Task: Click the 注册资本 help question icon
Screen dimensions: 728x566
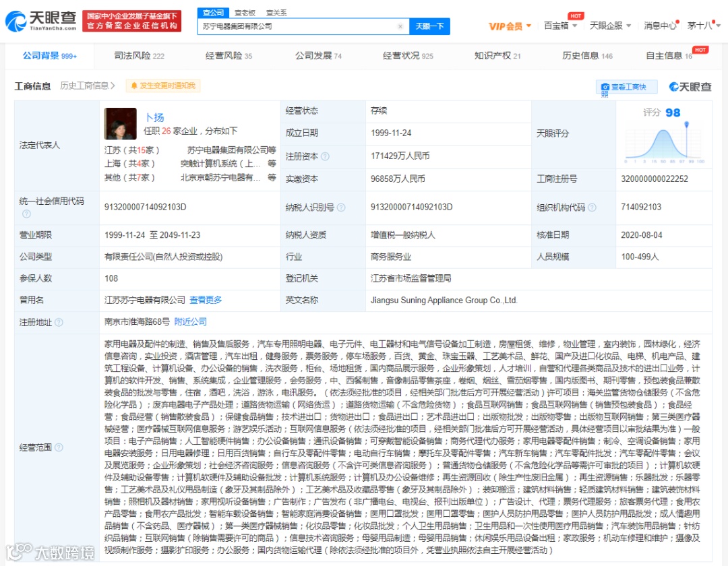Action: tap(325, 156)
